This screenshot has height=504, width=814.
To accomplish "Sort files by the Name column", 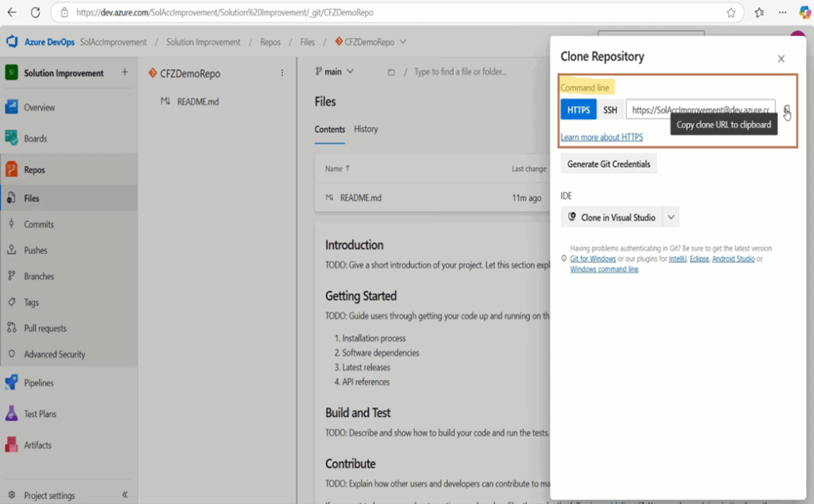I will (337, 169).
